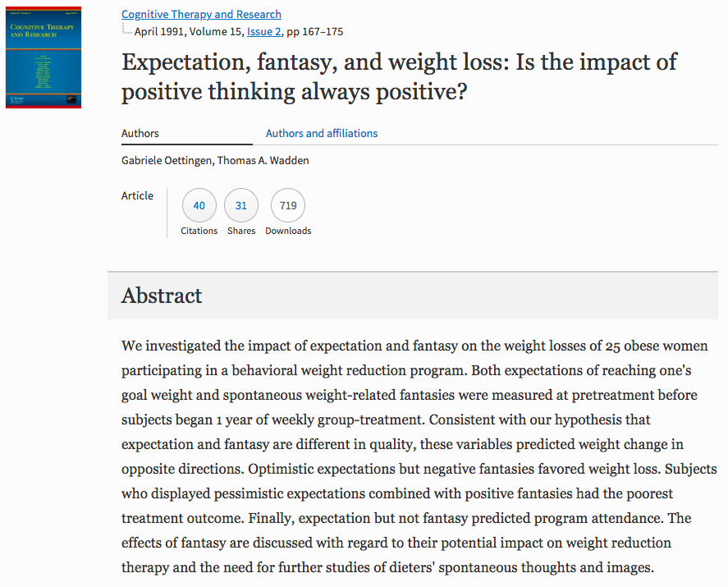Screen dimensions: 728x587
Task: Click the dotted breadcrumb connector before April 1991
Action: coord(126,31)
